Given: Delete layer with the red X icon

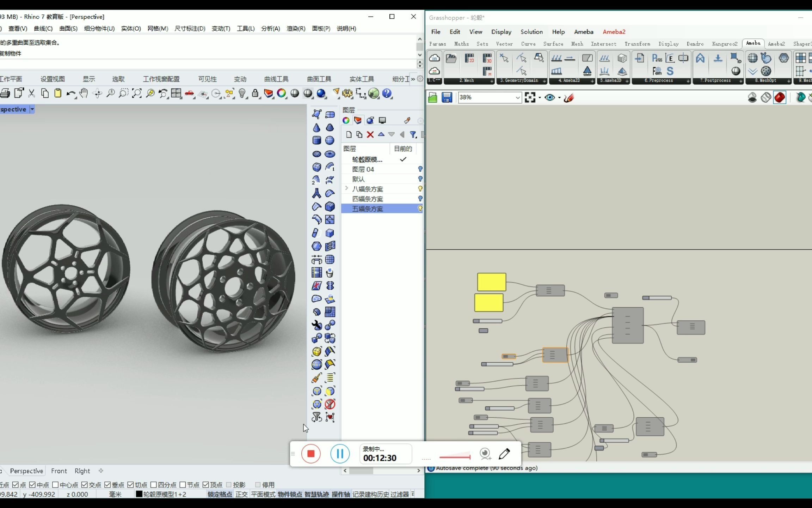Looking at the screenshot, I should 370,134.
